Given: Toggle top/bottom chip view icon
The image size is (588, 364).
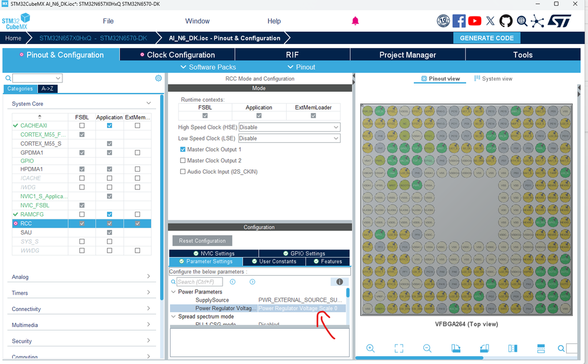Looking at the screenshot, I should (x=541, y=348).
